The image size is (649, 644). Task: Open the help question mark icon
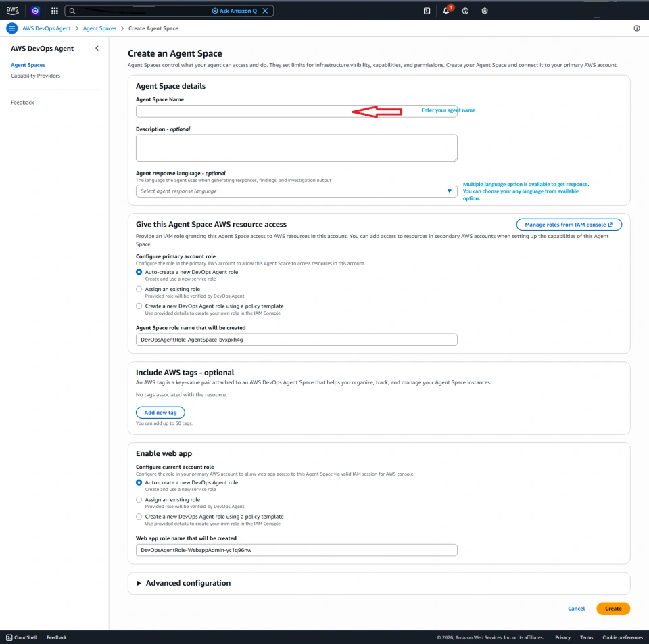[465, 11]
